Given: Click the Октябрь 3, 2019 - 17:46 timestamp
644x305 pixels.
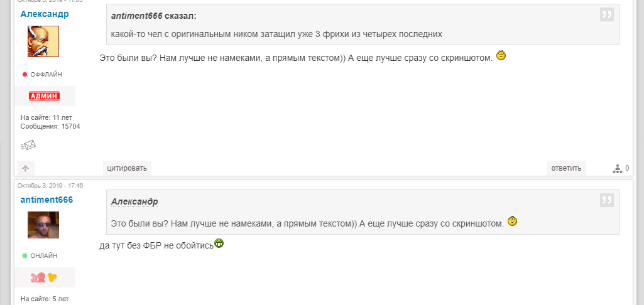Looking at the screenshot, I should tap(50, 186).
